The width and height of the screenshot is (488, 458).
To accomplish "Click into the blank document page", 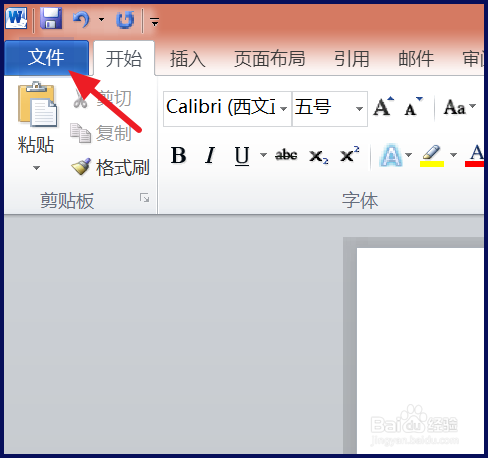I will [x=420, y=350].
